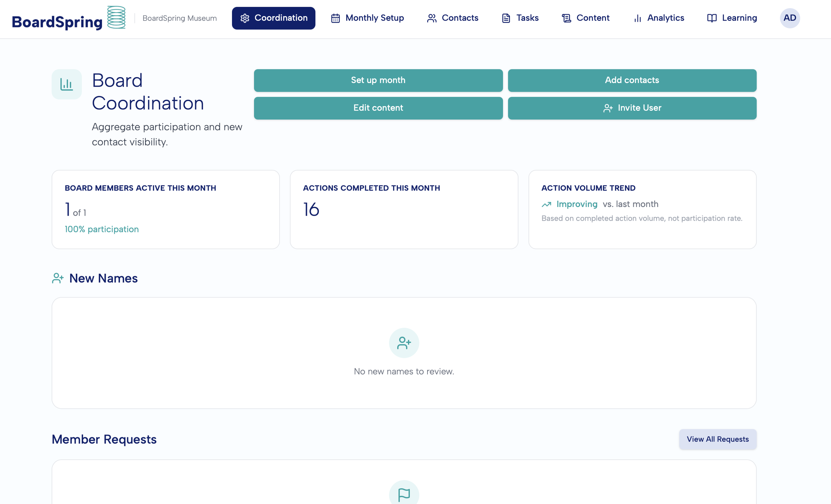The width and height of the screenshot is (831, 504).
Task: Click the Member Requests section heading
Action: [104, 439]
